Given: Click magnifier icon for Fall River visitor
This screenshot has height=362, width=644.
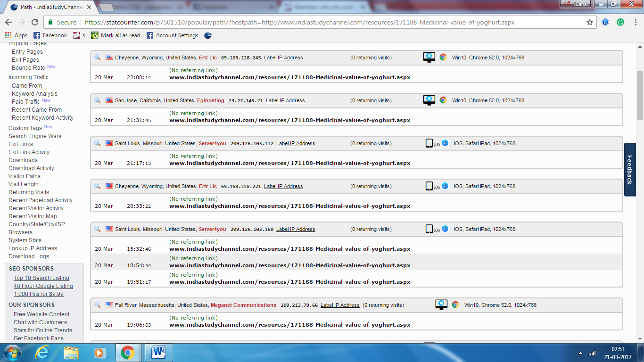Looking at the screenshot, I should 98,304.
